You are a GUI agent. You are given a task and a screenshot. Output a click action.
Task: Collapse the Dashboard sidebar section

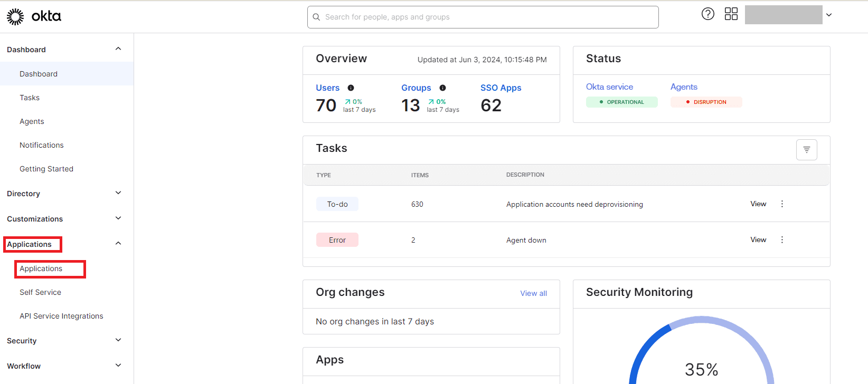(118, 49)
